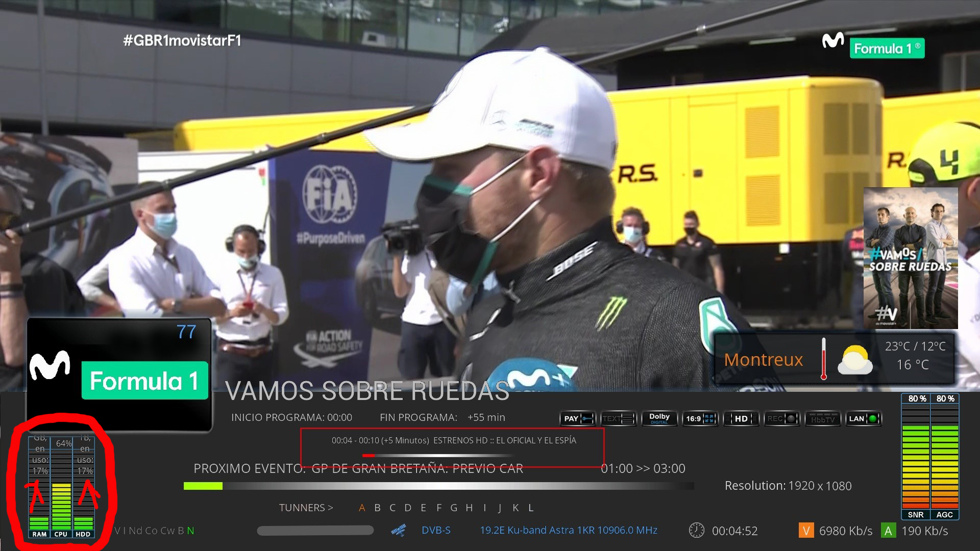Click the 16:9 aspect ratio icon

click(x=700, y=419)
